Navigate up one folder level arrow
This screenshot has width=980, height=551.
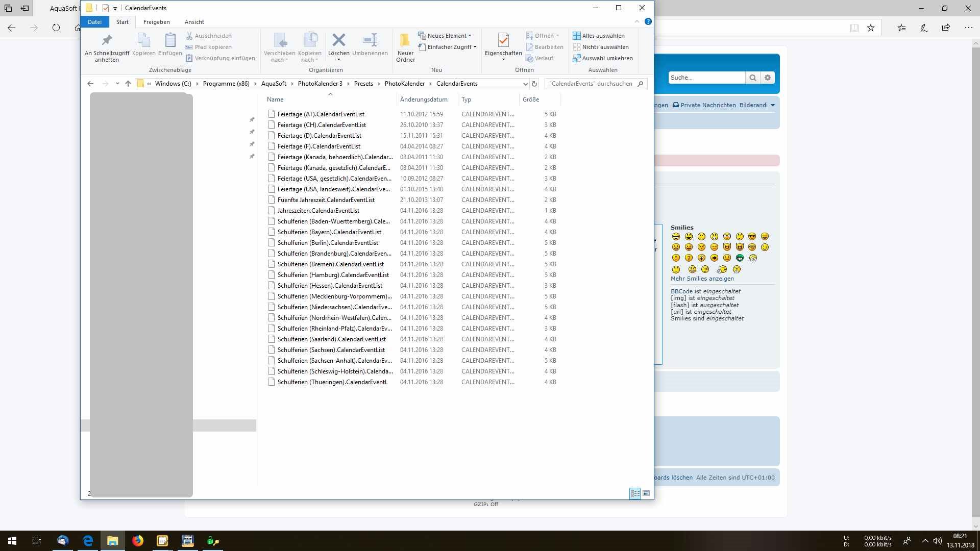[x=128, y=84]
